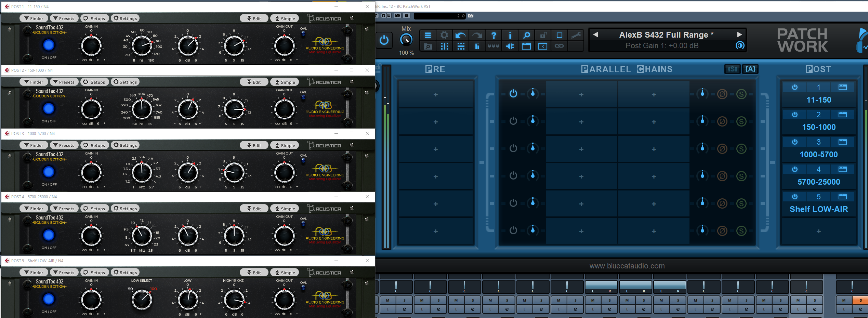The height and width of the screenshot is (318, 868).
Task: Click GAIN OUT knob in POST 2 window
Action: click(284, 109)
